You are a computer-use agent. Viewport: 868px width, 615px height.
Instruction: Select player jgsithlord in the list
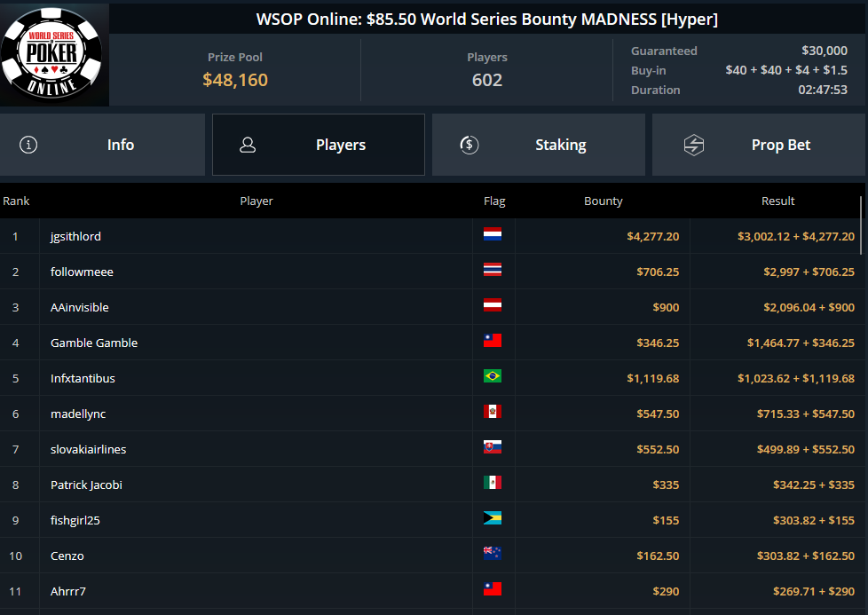pyautogui.click(x=75, y=236)
